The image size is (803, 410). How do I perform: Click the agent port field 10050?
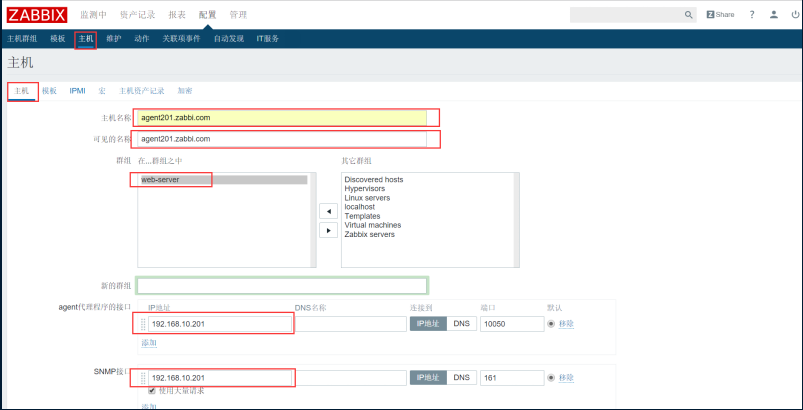tap(512, 324)
